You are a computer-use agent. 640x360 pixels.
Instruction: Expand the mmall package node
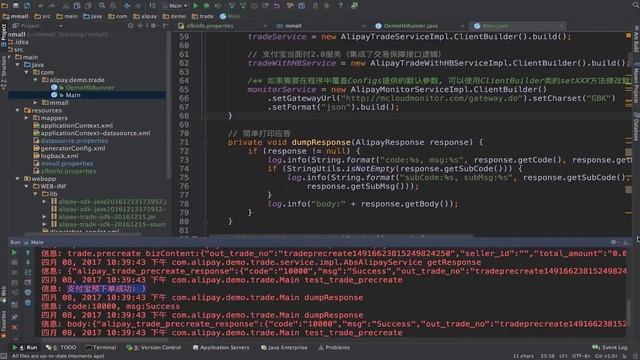click(x=36, y=103)
